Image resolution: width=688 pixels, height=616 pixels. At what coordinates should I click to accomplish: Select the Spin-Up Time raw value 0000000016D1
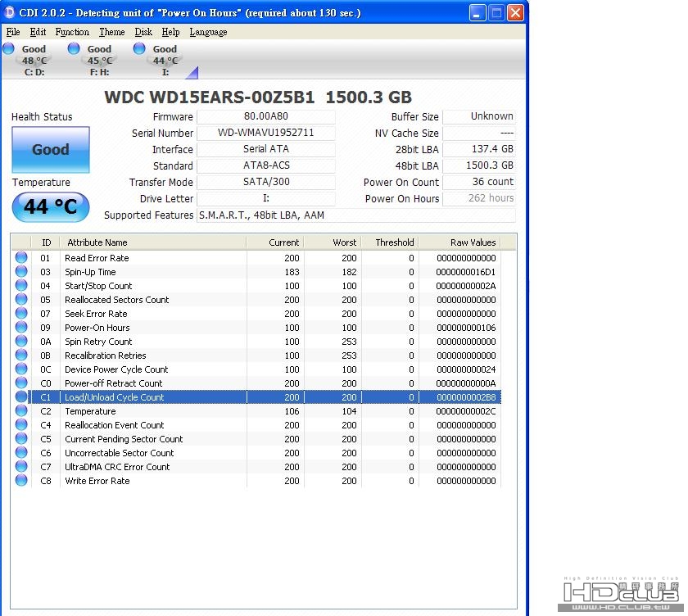(x=465, y=272)
